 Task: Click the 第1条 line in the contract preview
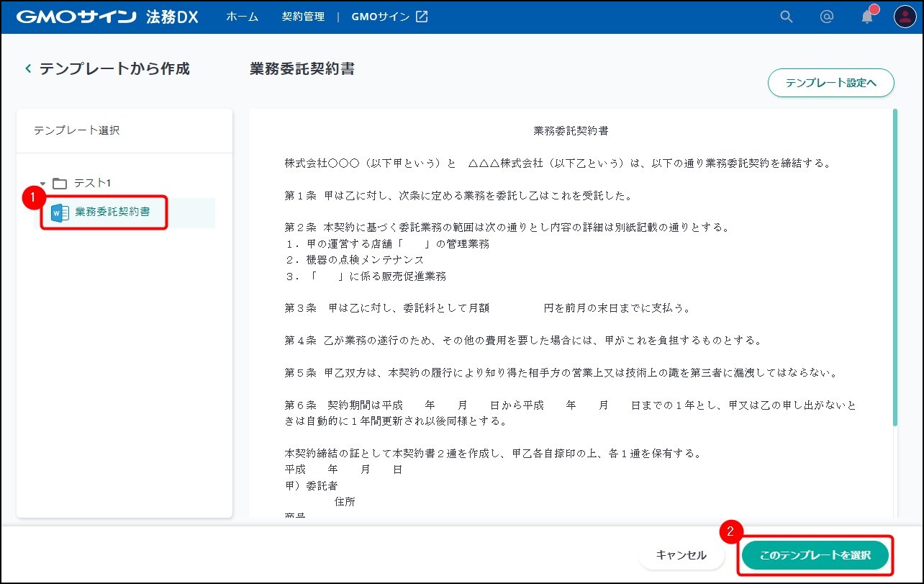point(458,196)
